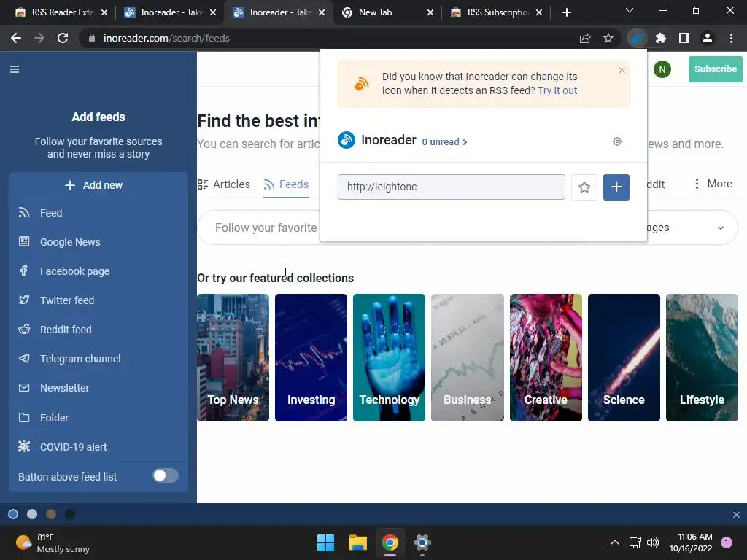This screenshot has width=747, height=560.
Task: Open the 0 unread link
Action: point(444,142)
